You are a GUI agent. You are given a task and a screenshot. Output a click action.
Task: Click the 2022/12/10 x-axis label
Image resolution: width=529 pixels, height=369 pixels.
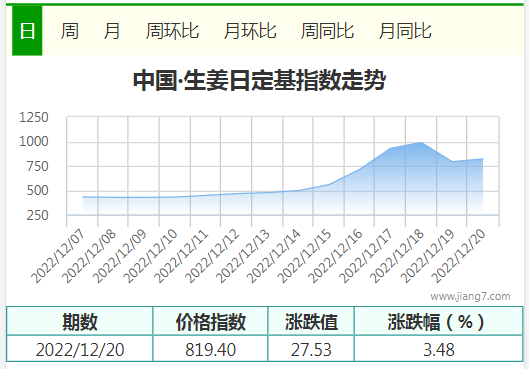point(150,256)
